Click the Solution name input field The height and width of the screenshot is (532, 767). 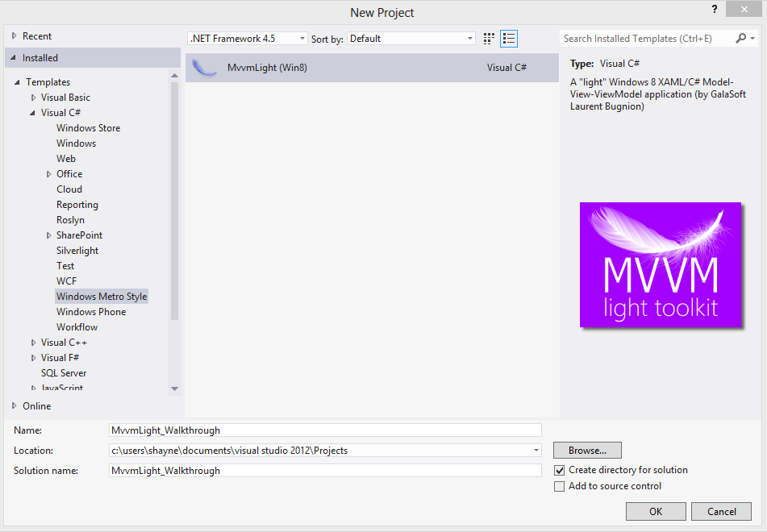coord(325,471)
